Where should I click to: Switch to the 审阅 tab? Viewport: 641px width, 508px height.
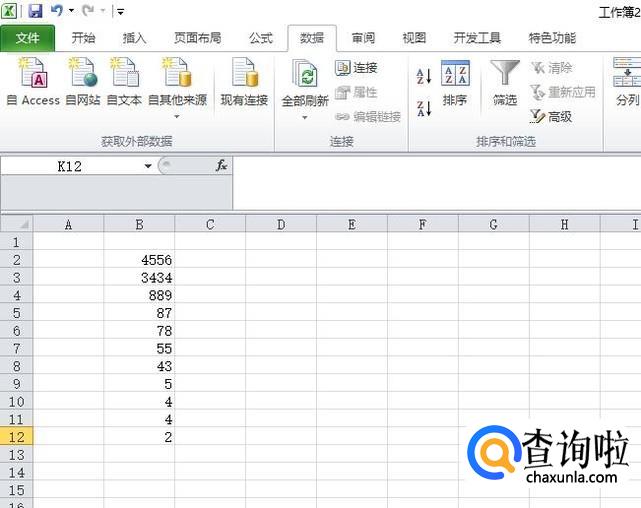[x=363, y=38]
